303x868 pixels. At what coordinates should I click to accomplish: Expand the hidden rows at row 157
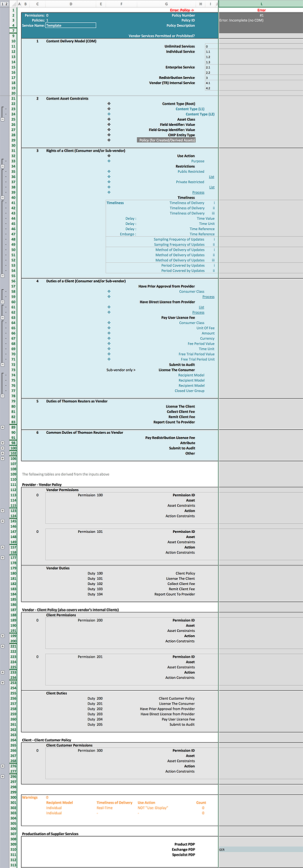[x=3, y=547]
